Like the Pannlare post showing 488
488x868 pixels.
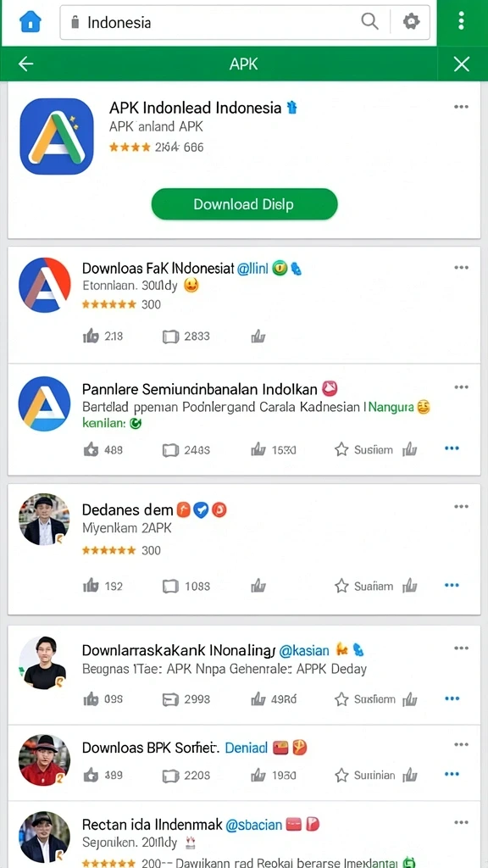91,449
